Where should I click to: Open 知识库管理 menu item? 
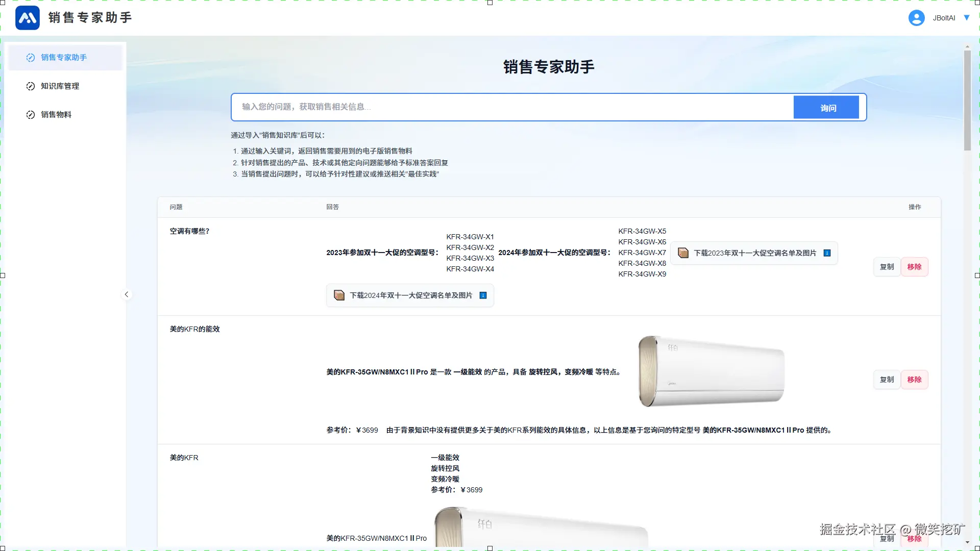(60, 86)
